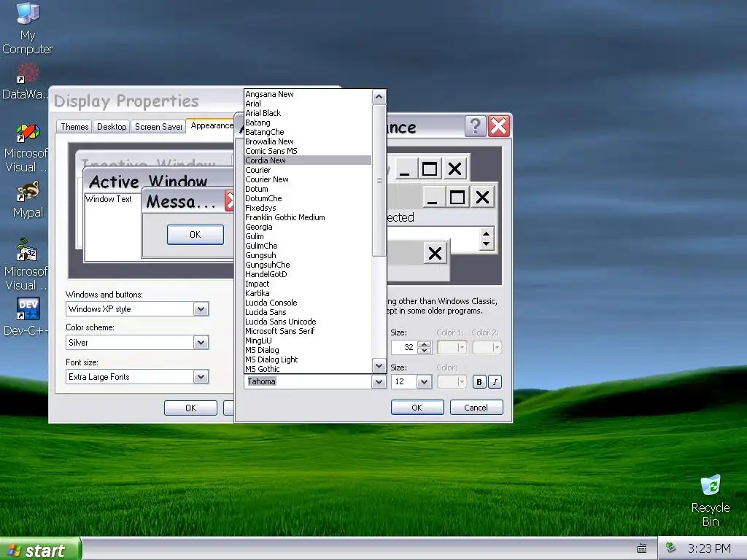This screenshot has width=747, height=560.
Task: Click Cancel in the Advanced Appearance dialog
Action: [476, 408]
